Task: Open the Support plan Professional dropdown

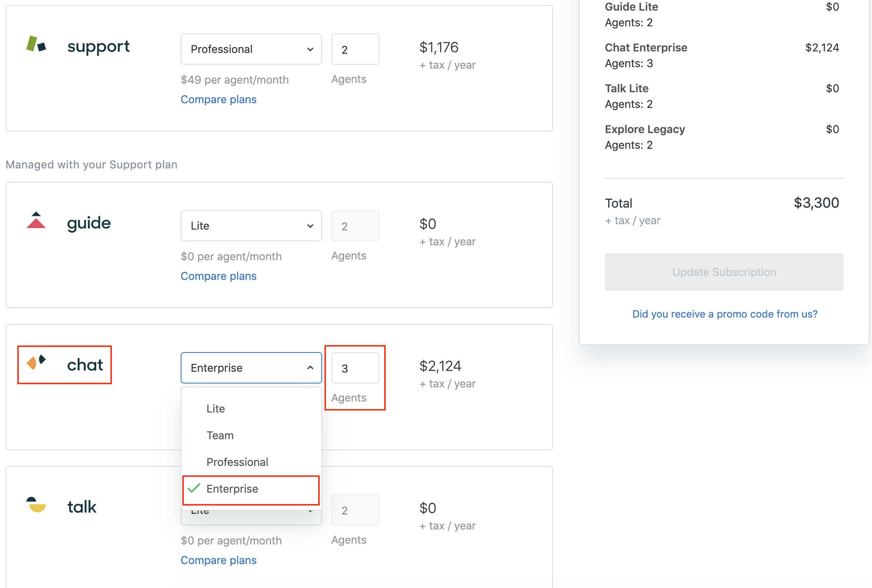Action: [251, 49]
